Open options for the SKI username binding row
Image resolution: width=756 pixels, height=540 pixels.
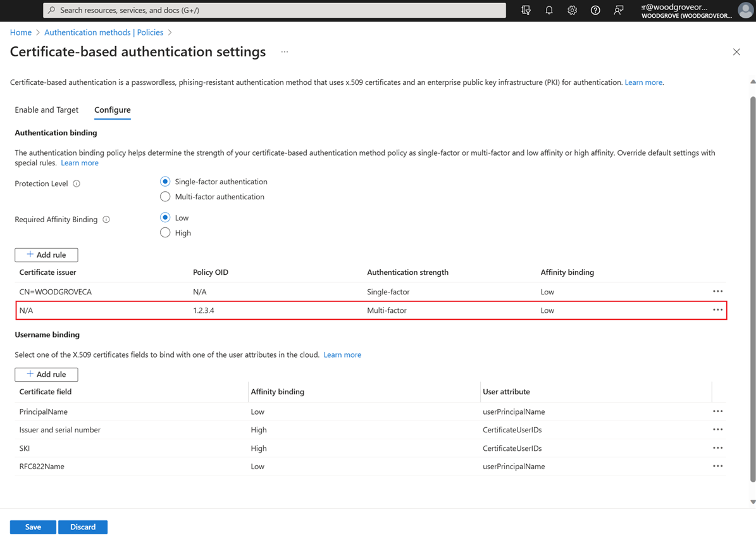point(717,448)
